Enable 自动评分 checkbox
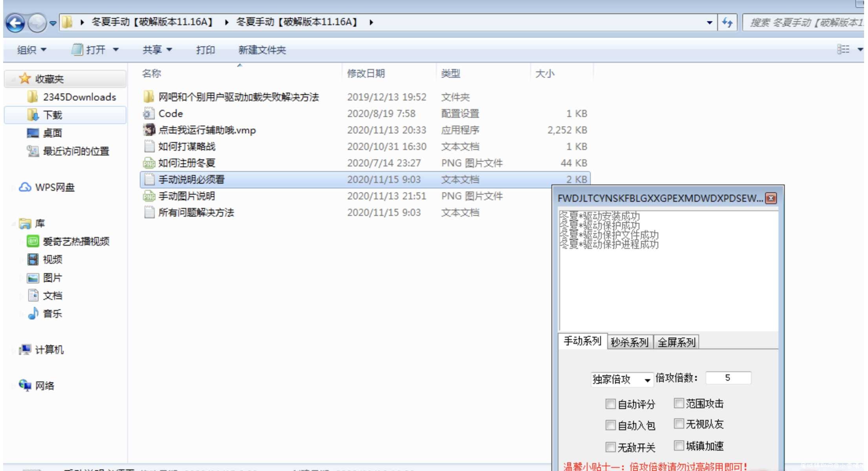Image resolution: width=868 pixels, height=471 pixels. point(610,404)
